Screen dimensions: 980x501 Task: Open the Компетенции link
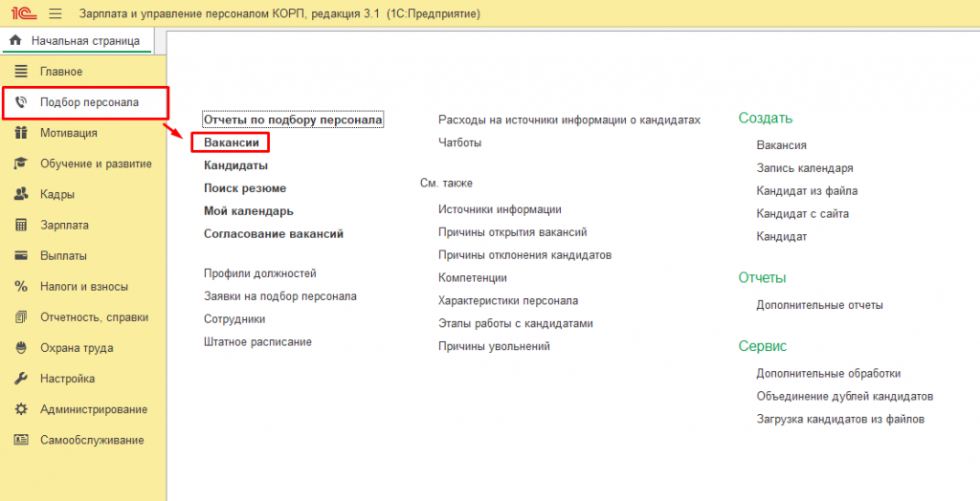click(473, 278)
